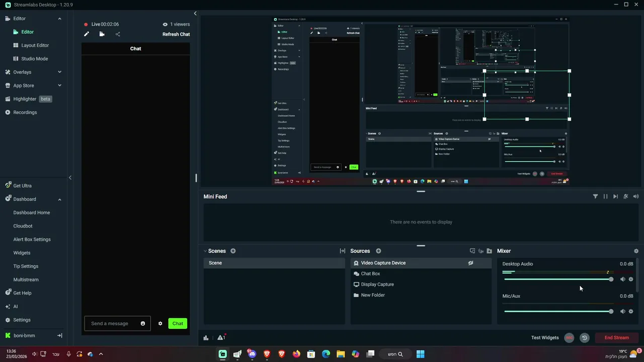This screenshot has height=362, width=644.
Task: Open the Recordings page
Action: (x=25, y=113)
